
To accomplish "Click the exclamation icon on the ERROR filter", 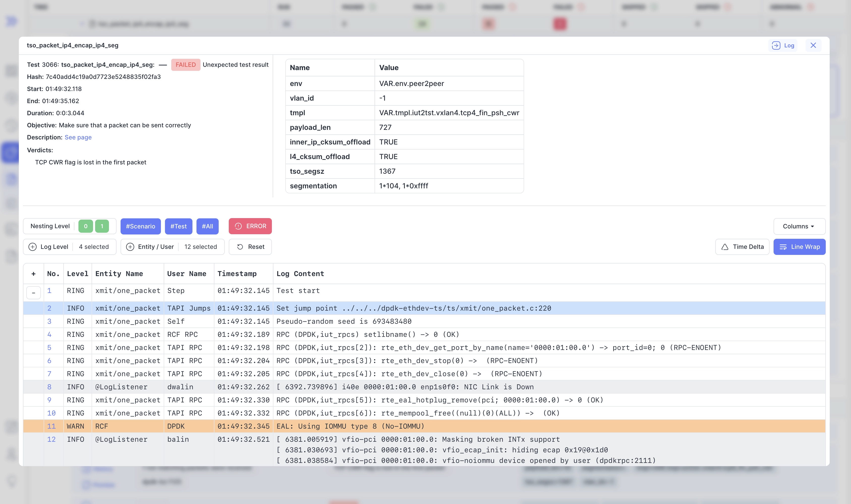I will tap(239, 226).
